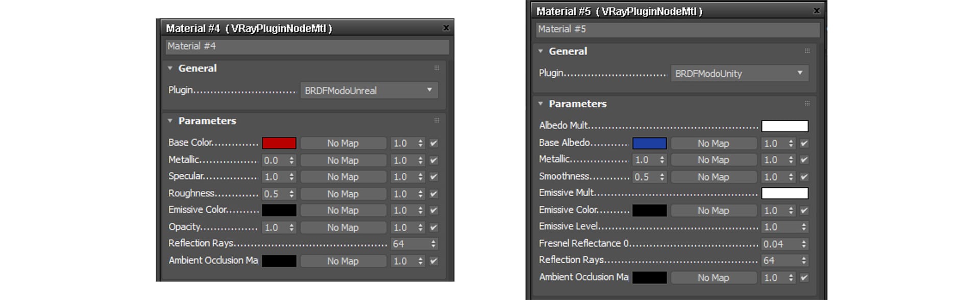
Task: Click Reflection Rays spinner arrows in Material #4
Action: click(434, 244)
